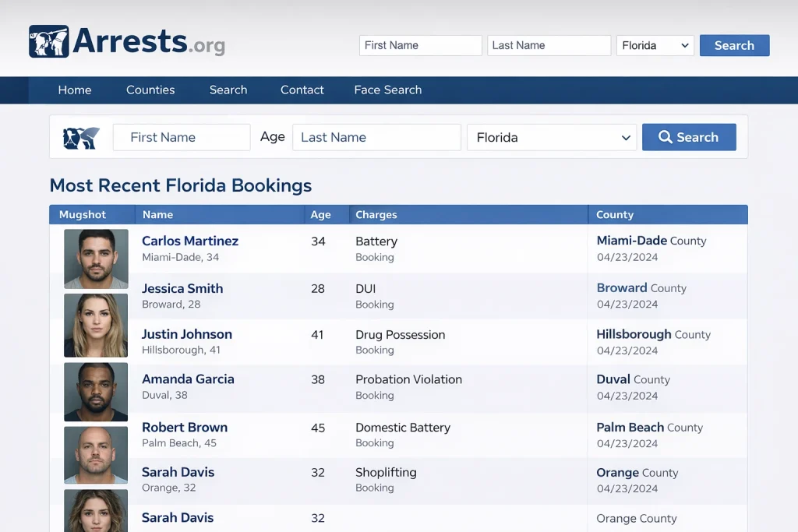
Task: Click the Age column header
Action: 320,215
